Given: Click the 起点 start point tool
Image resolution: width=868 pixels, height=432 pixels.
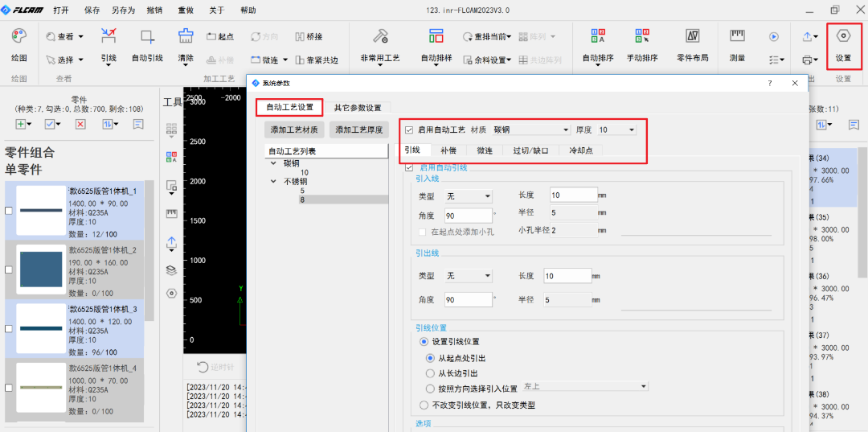Looking at the screenshot, I should coord(219,36).
